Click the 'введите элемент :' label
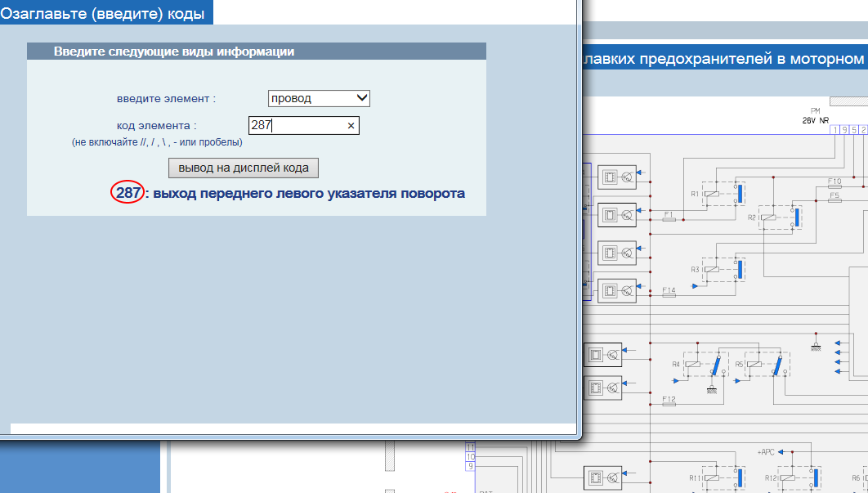This screenshot has width=868, height=493. pyautogui.click(x=166, y=99)
